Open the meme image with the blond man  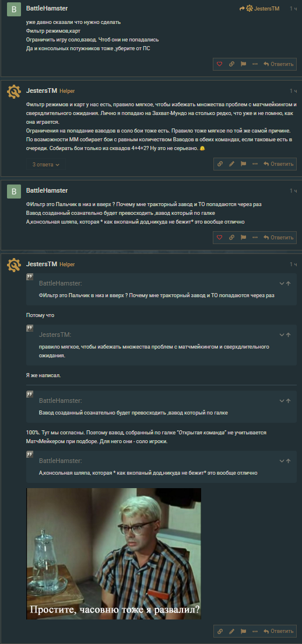coord(114,554)
